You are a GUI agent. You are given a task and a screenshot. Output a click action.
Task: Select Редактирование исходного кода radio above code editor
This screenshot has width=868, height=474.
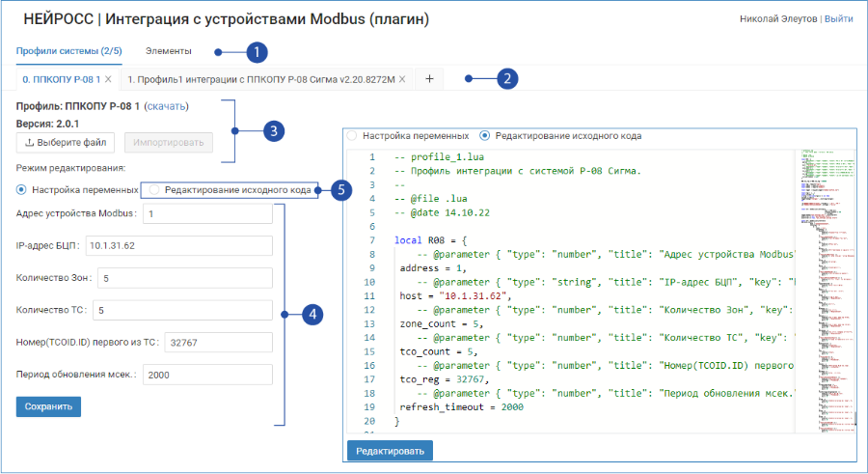pos(484,136)
